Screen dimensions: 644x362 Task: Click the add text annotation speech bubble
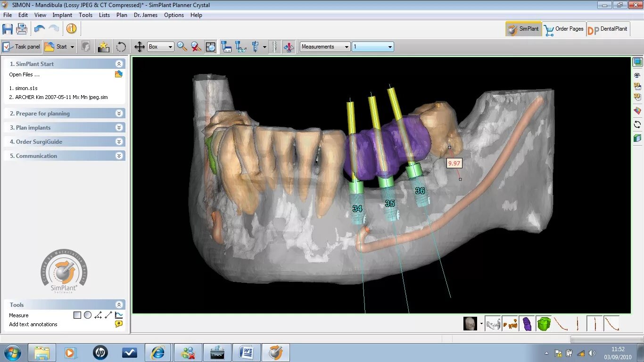click(119, 324)
